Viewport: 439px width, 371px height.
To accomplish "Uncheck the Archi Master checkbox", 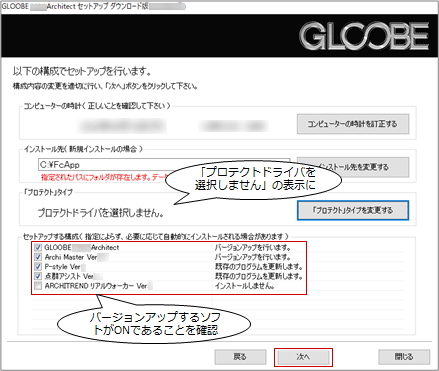I will [x=38, y=257].
